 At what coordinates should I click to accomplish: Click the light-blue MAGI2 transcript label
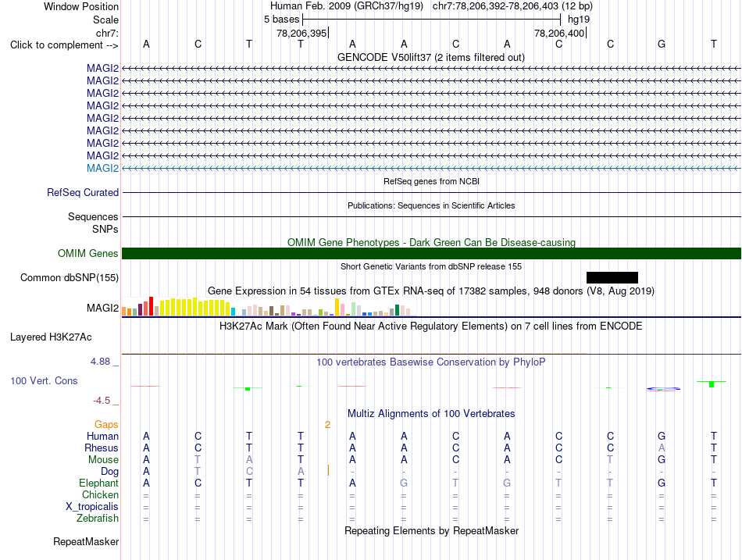click(102, 168)
